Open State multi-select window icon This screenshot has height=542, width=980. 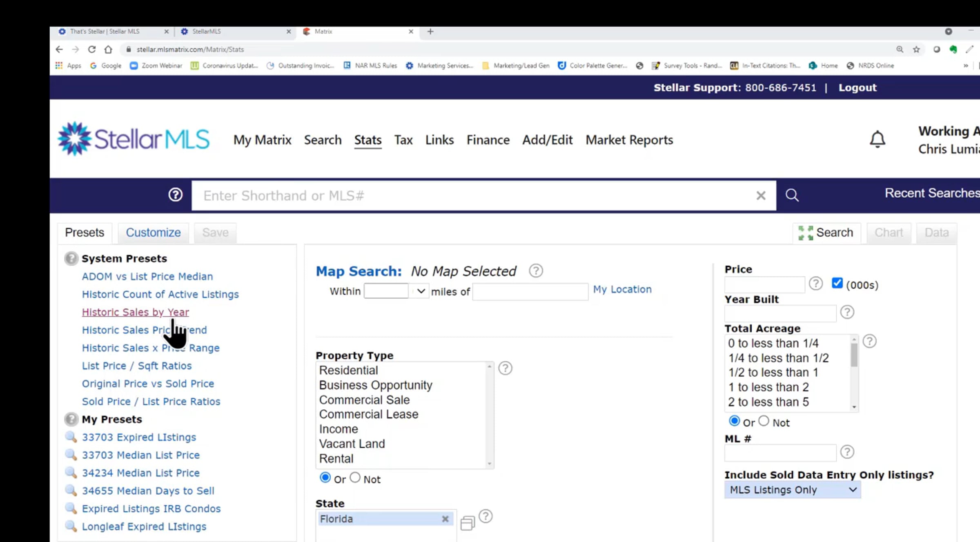[x=468, y=523]
